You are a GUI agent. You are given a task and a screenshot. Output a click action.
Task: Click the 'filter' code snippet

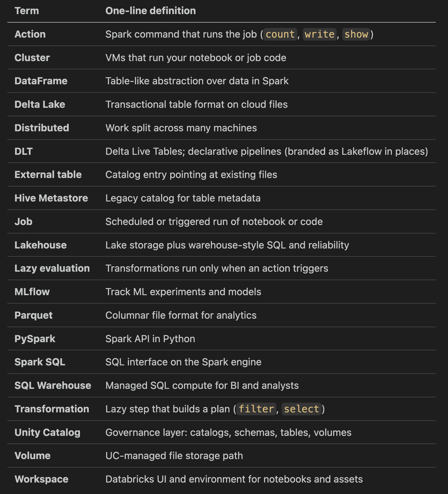[256, 409]
